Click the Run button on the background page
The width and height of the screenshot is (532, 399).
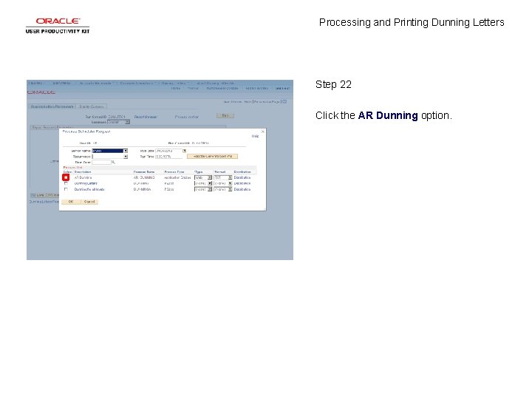tap(225, 116)
